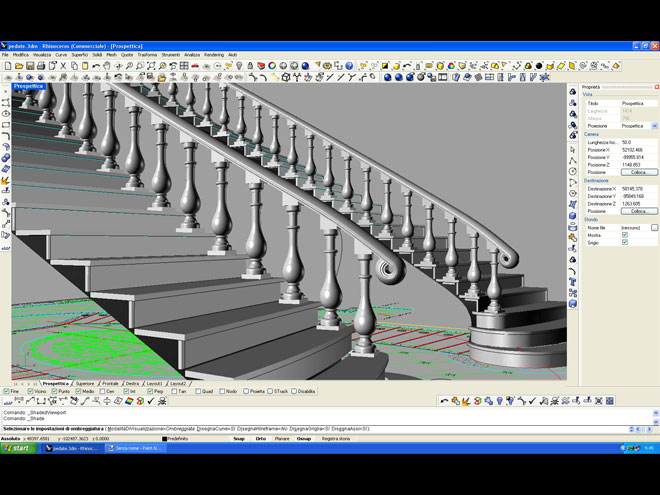This screenshot has width=660, height=495.
Task: Click the Colloca button under Destinazione
Action: 639,211
